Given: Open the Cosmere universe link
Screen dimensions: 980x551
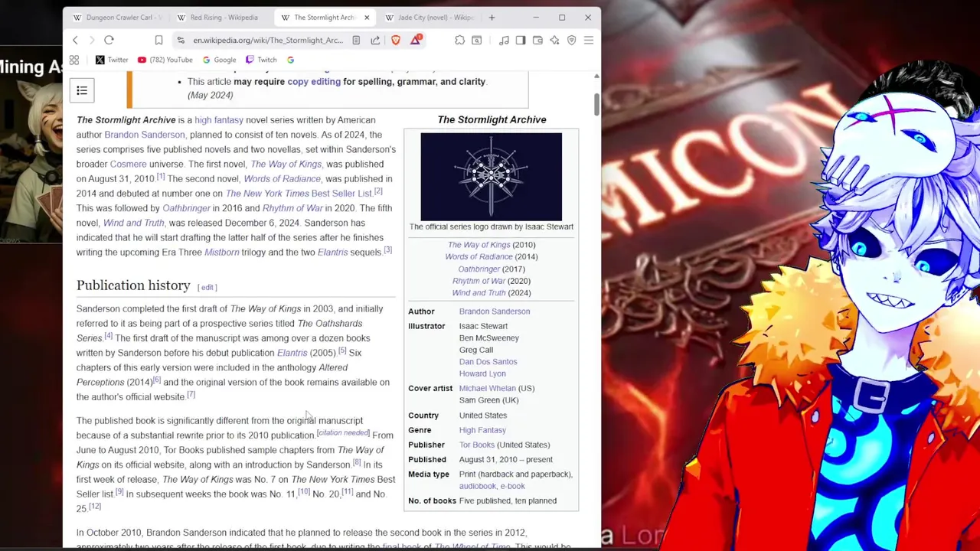Looking at the screenshot, I should tap(128, 164).
